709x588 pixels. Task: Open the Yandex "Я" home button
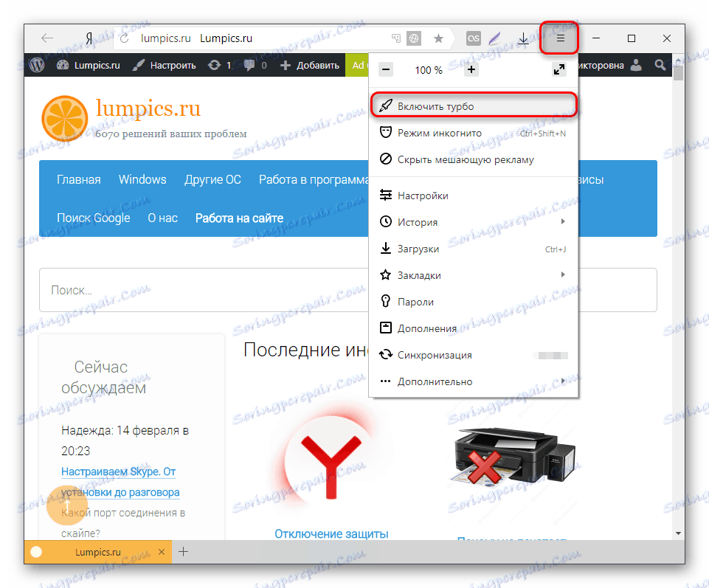pyautogui.click(x=89, y=38)
